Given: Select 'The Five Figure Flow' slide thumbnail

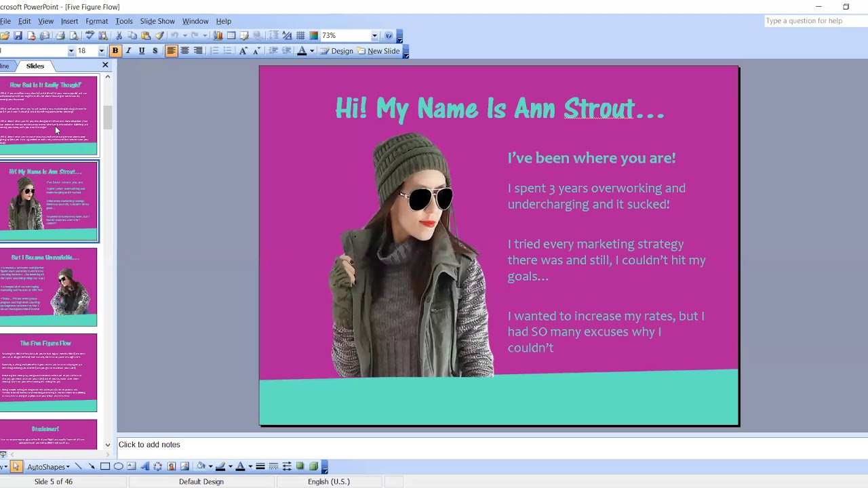Looking at the screenshot, I should (x=48, y=373).
